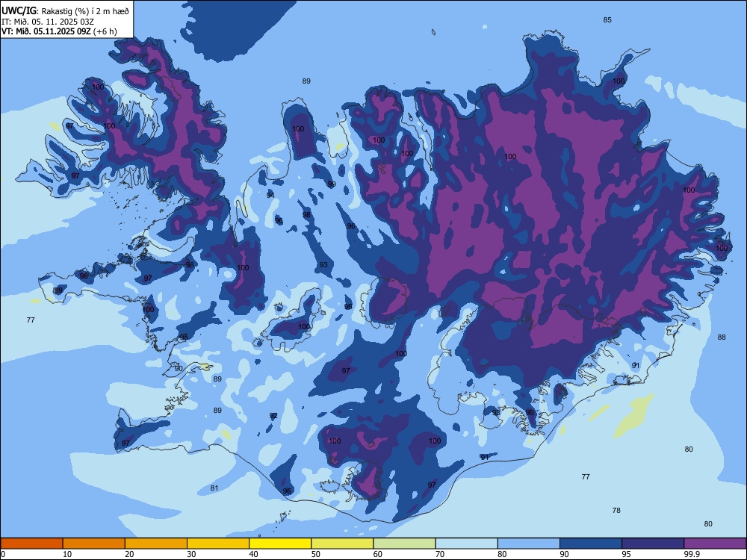The height and width of the screenshot is (560, 747).
Task: Click the '92' humidity value on the map
Action: 273,416
